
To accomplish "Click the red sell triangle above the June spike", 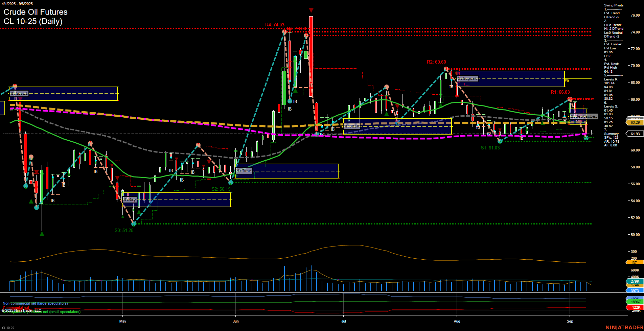I will pos(311,10).
